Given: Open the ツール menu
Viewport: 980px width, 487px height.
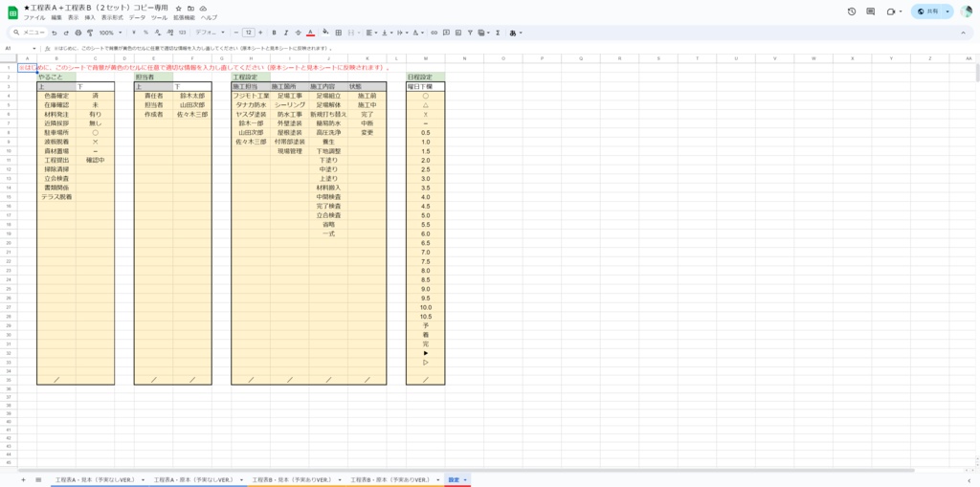Looking at the screenshot, I should coord(160,17).
